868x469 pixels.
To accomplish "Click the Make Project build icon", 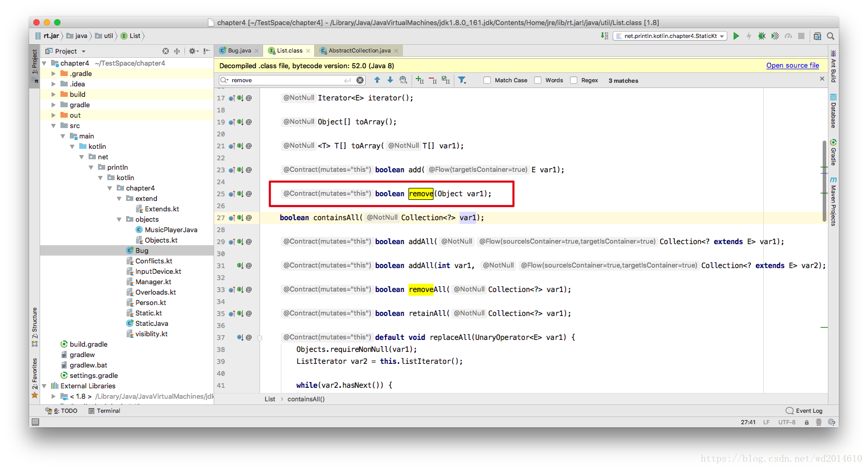I will (604, 36).
